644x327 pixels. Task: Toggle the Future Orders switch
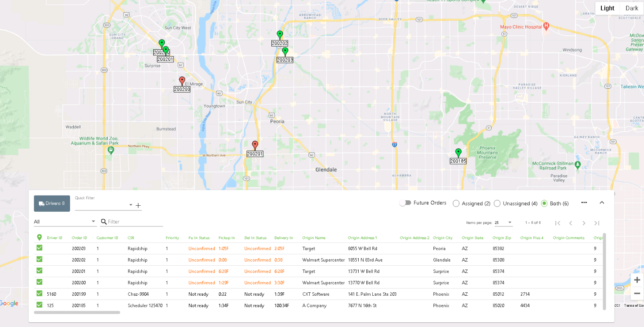(x=405, y=203)
